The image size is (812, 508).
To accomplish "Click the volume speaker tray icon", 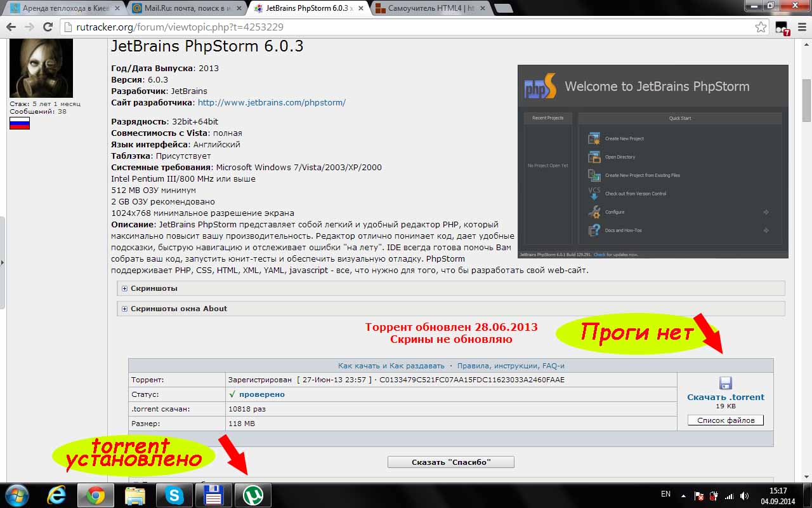I will [743, 496].
